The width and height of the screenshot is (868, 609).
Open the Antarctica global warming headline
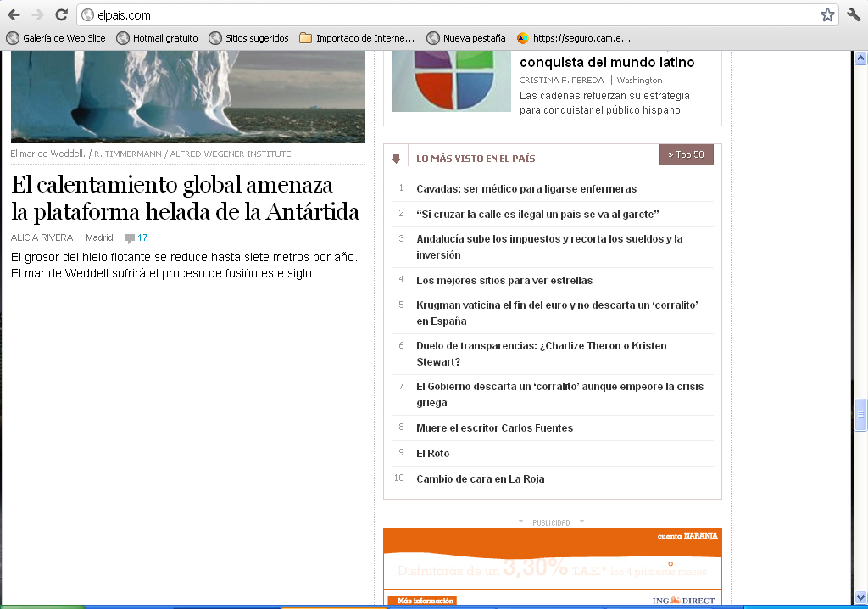pos(185,198)
